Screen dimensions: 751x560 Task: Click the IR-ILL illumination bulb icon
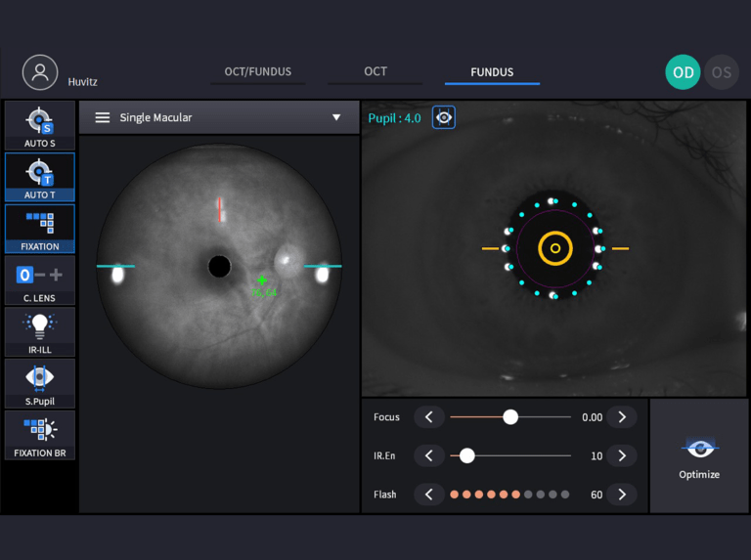39,331
